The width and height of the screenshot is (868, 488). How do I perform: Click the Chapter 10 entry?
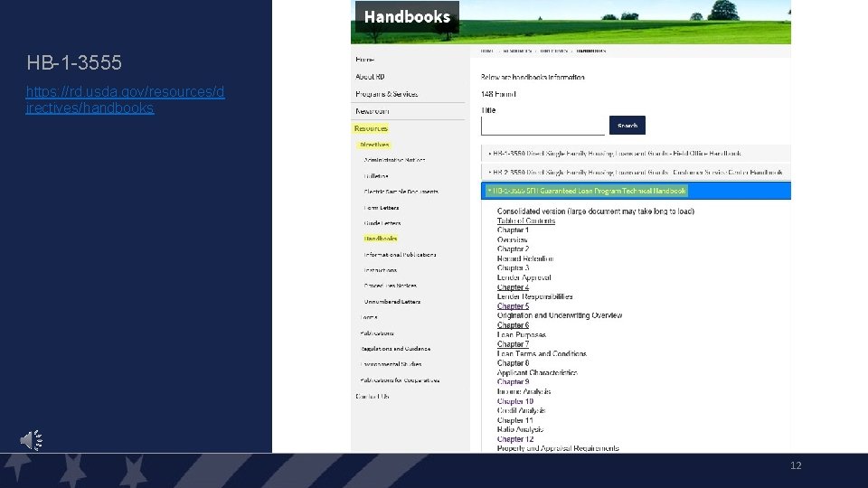(x=514, y=401)
